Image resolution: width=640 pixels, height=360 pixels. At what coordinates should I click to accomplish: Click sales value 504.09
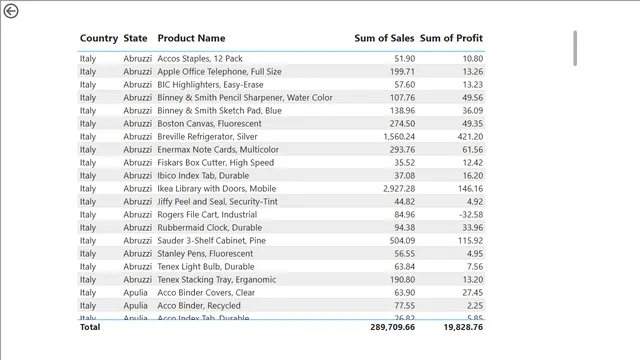click(402, 241)
